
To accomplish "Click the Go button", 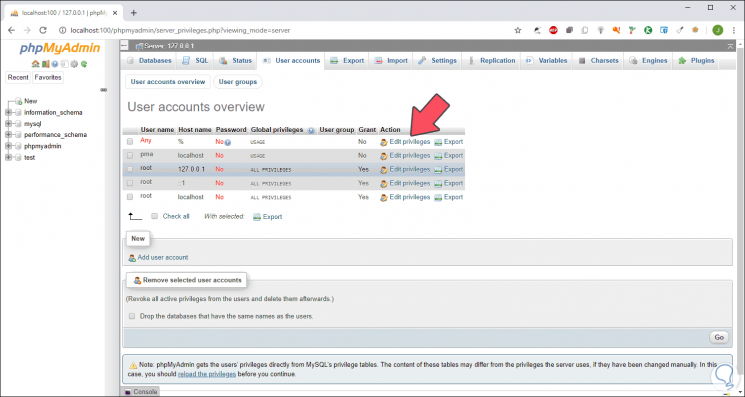I will pos(719,337).
